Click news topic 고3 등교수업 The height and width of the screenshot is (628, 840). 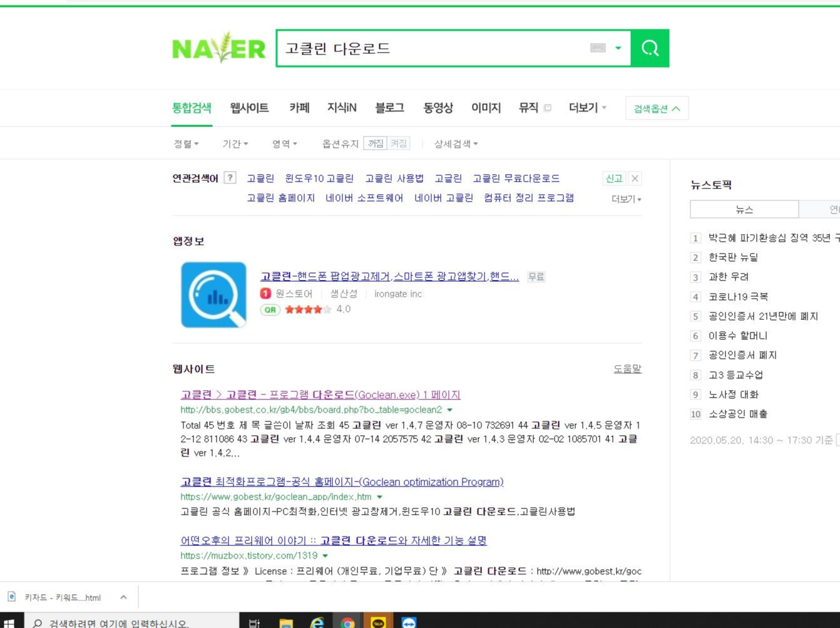click(x=735, y=375)
